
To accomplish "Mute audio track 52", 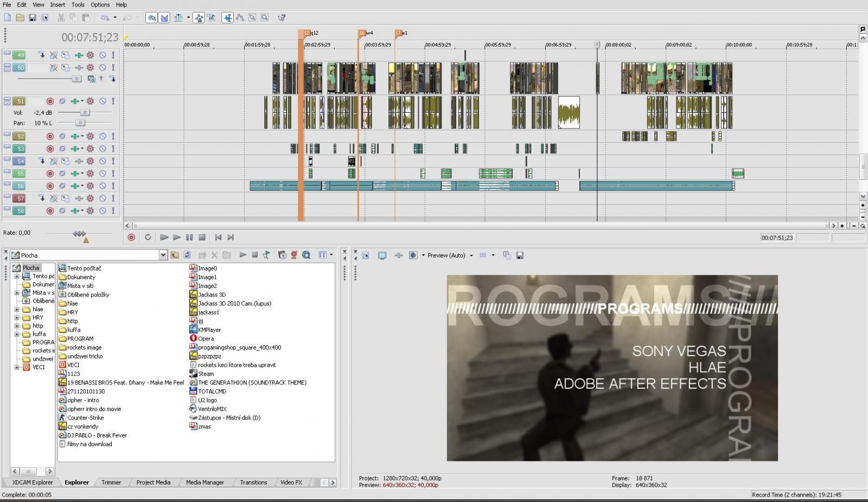I will [x=103, y=137].
